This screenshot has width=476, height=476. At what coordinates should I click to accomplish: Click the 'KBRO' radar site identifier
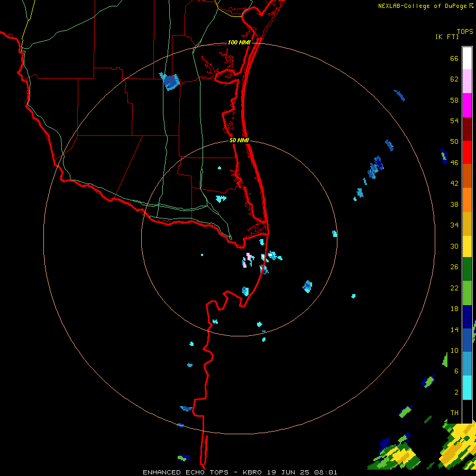[x=252, y=472]
